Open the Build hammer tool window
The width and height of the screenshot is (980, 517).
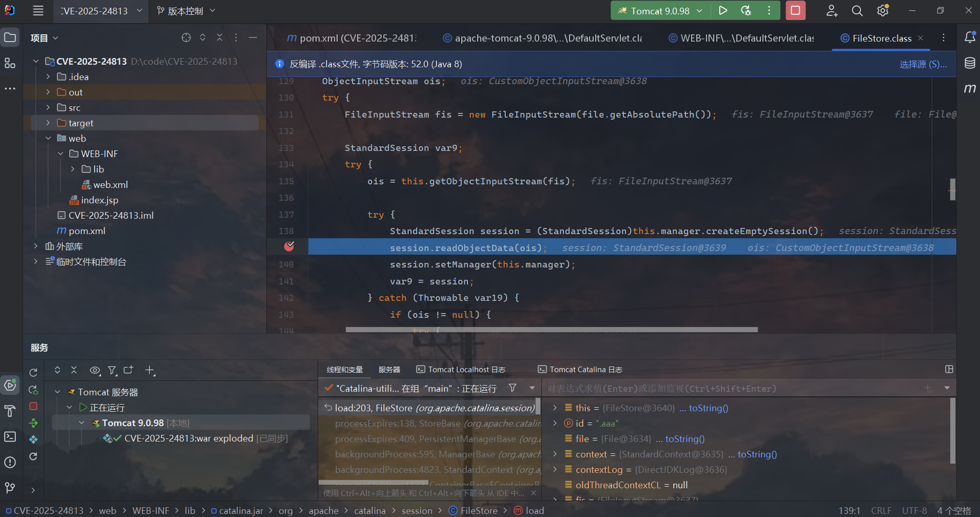click(x=10, y=411)
